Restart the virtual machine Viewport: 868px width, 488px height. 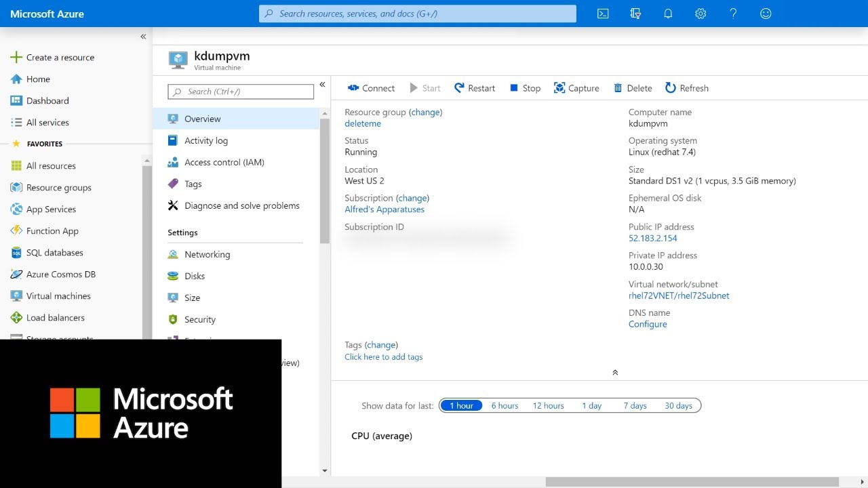475,88
